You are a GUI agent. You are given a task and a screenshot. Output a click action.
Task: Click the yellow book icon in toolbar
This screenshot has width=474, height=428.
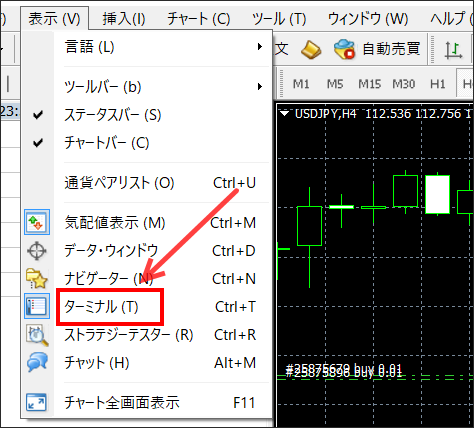coord(311,50)
